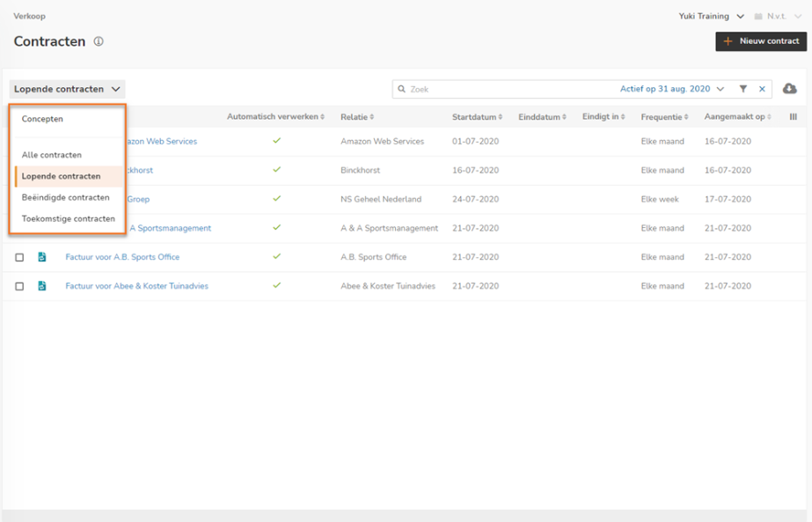Tick the checkbox for Factuur voor A.B. Sports Office

click(x=19, y=258)
